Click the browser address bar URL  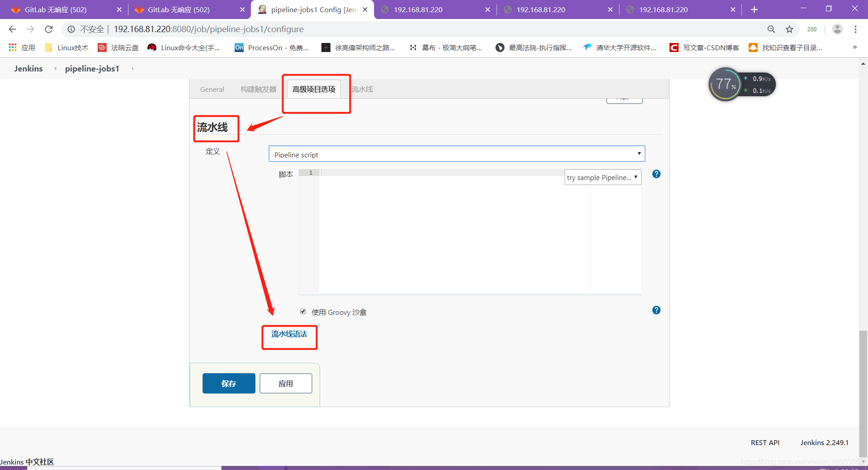[x=208, y=29]
